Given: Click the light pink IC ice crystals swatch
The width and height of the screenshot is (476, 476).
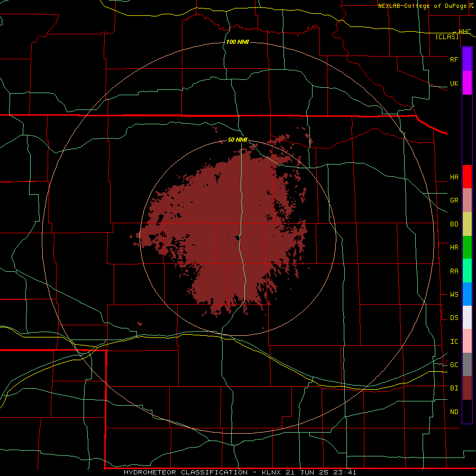Looking at the screenshot, I should pos(467,341).
